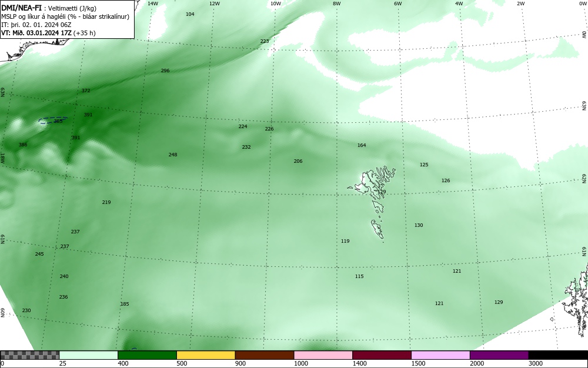Click the map value 104
This screenshot has width=588, height=368.
pos(190,14)
